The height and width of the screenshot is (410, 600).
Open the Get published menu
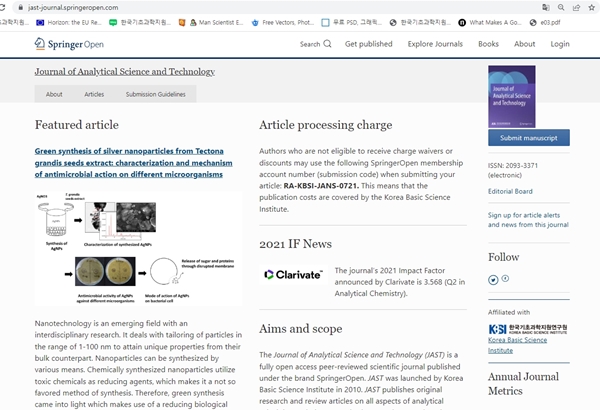(x=368, y=44)
